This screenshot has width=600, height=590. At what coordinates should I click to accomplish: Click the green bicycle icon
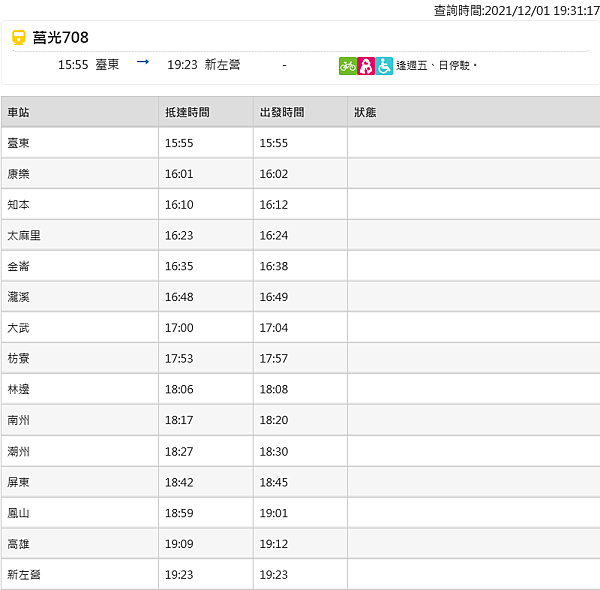pos(347,66)
